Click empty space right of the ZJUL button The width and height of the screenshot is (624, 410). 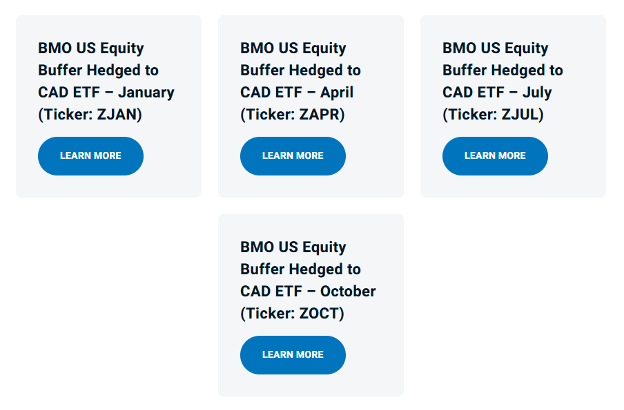tap(576, 156)
